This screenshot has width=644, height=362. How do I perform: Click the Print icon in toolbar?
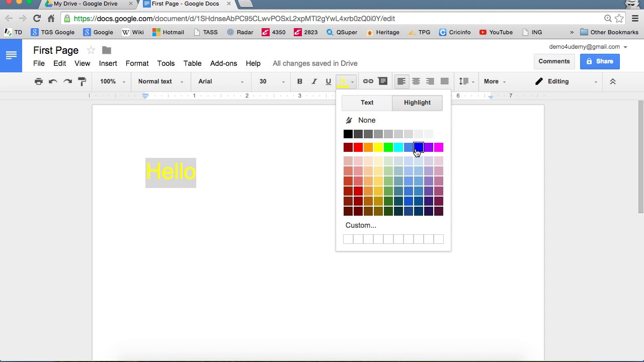click(39, 81)
